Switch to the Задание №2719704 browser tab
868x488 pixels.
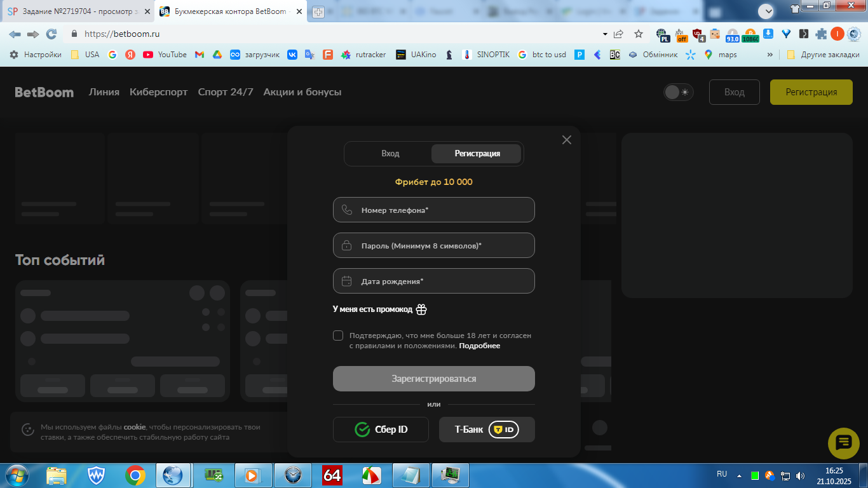coord(79,11)
